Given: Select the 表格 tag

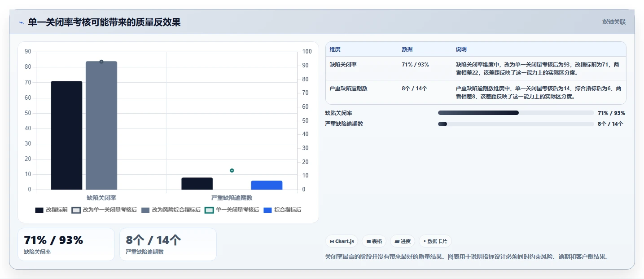Looking at the screenshot, I should click(x=374, y=241).
